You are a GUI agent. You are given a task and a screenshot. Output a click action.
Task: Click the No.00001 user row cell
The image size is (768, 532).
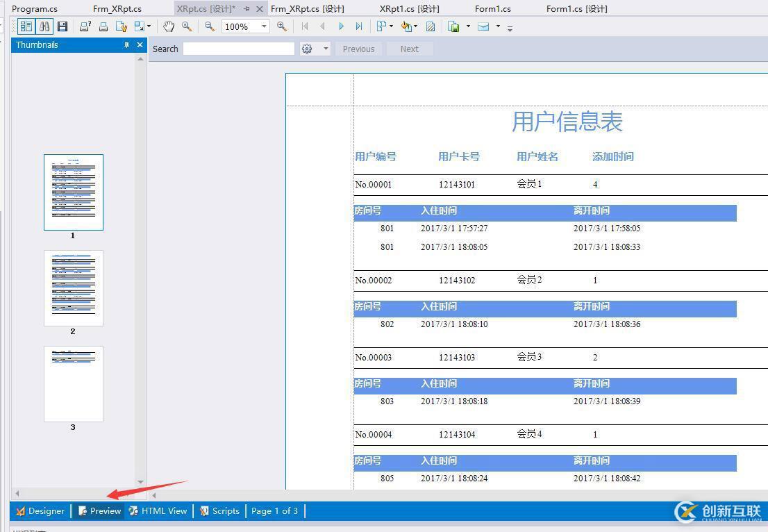pos(373,185)
